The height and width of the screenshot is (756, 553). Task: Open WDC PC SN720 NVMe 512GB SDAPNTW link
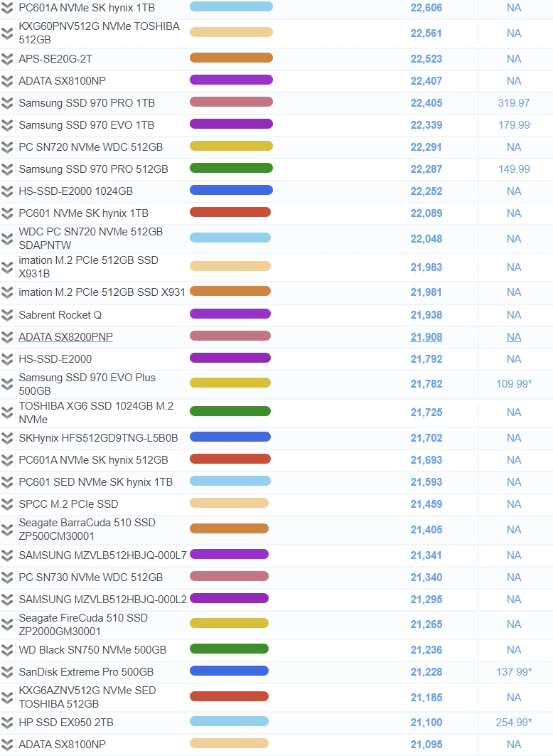pos(90,238)
